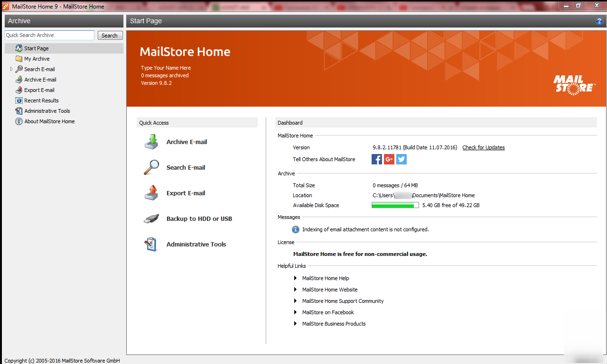Open the MailStore Business Products link
The width and height of the screenshot is (607, 364).
pyautogui.click(x=334, y=324)
